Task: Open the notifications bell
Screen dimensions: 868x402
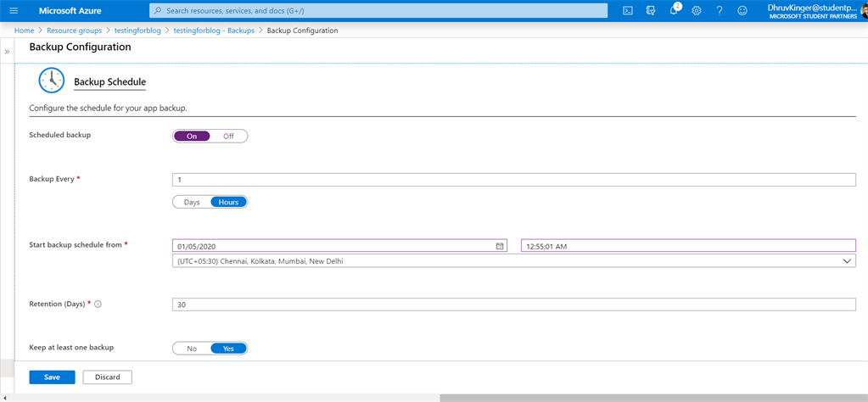Action: pos(675,10)
